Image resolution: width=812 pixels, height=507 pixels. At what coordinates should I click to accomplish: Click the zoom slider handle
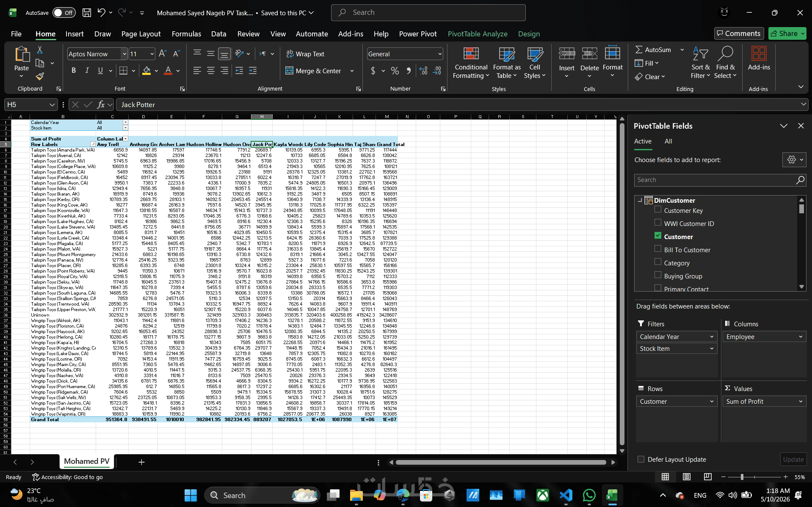(742, 477)
